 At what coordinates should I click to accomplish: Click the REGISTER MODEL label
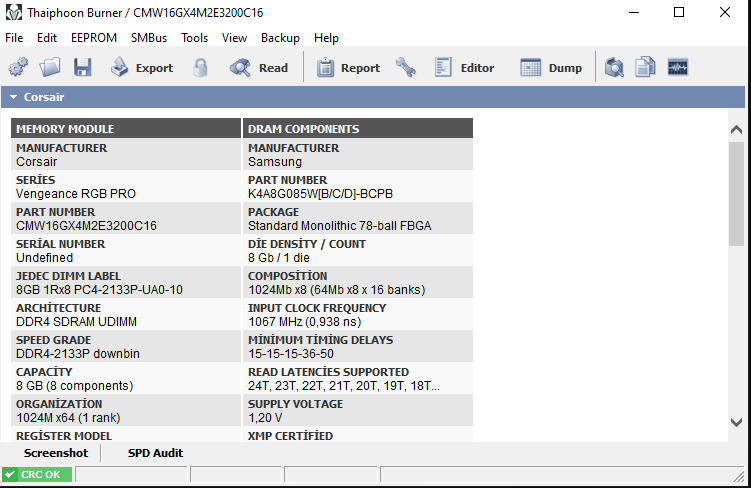(64, 436)
